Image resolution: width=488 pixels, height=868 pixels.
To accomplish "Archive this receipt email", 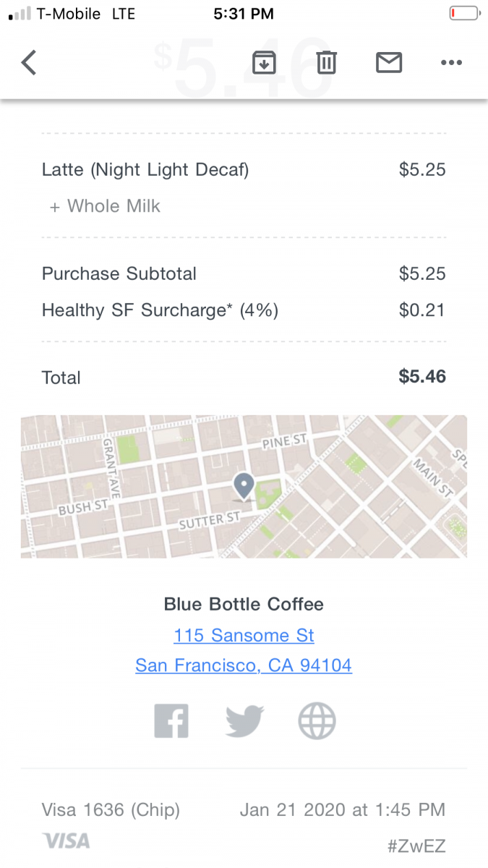I will 264,63.
